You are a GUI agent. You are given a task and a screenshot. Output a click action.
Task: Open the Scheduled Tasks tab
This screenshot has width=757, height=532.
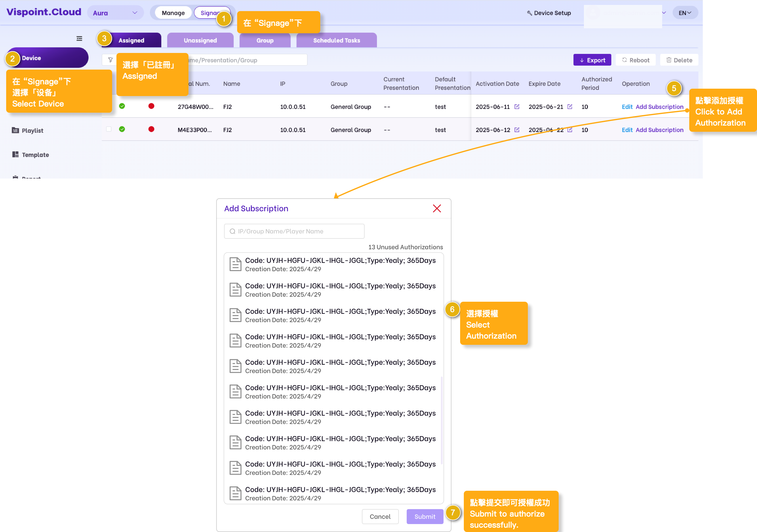click(x=336, y=40)
